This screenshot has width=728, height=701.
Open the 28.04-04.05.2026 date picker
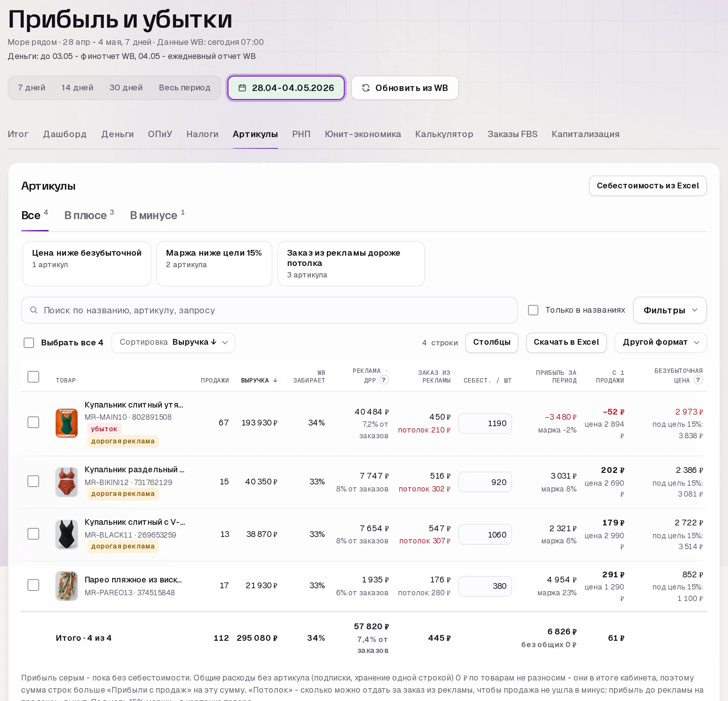tap(286, 88)
